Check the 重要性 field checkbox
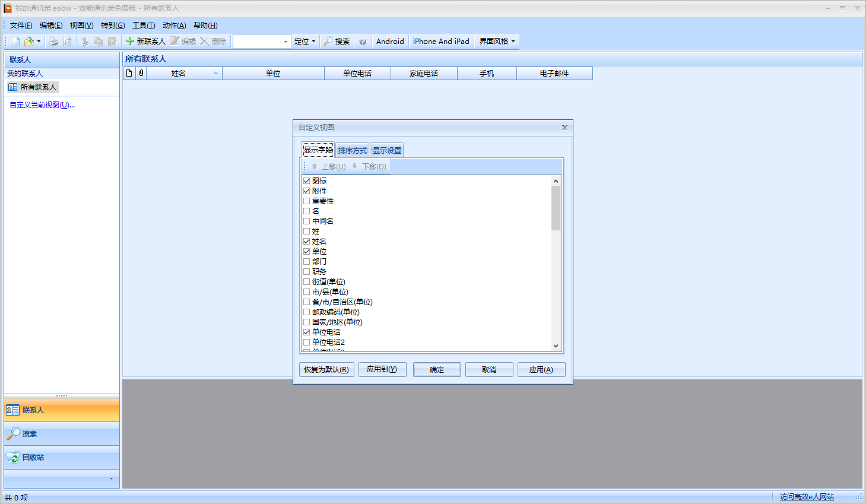Screen dimensions: 866x504 coord(307,201)
